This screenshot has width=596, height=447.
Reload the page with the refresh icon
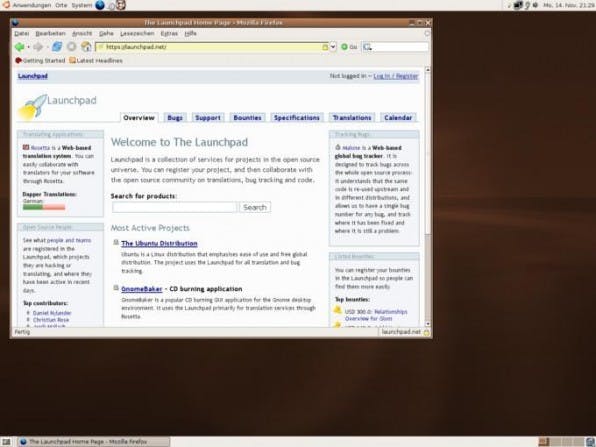[57, 47]
